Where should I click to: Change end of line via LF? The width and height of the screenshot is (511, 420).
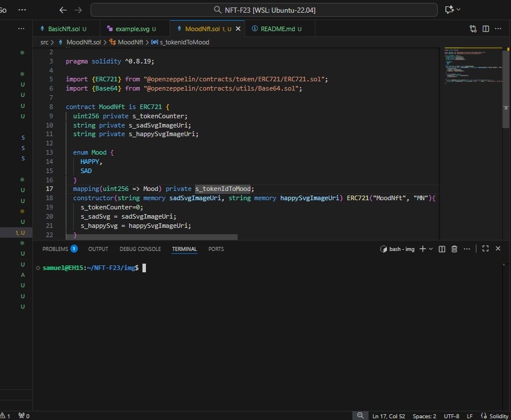click(469, 416)
